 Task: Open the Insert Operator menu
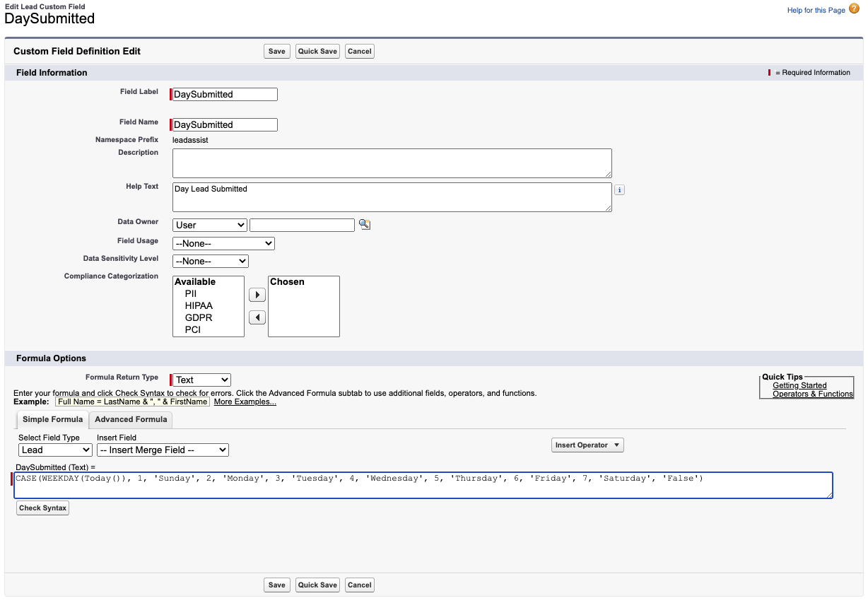(x=587, y=445)
